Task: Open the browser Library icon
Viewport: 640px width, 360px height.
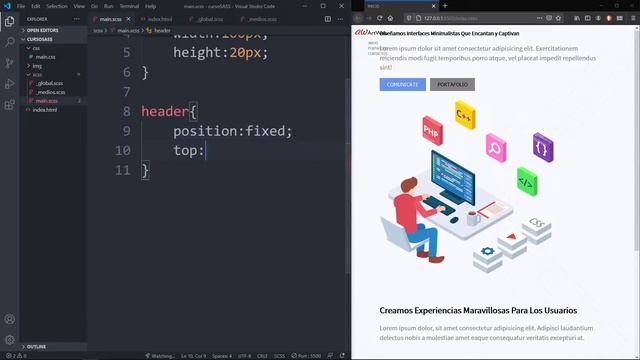Action: click(577, 18)
